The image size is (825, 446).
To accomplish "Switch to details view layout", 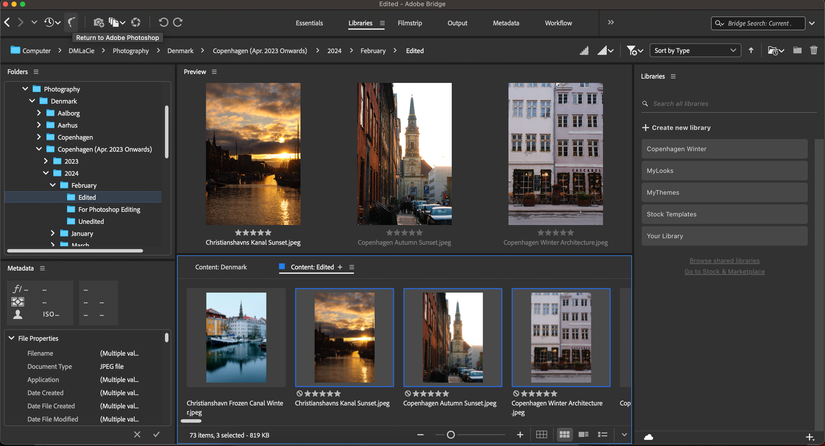I will pos(583,435).
